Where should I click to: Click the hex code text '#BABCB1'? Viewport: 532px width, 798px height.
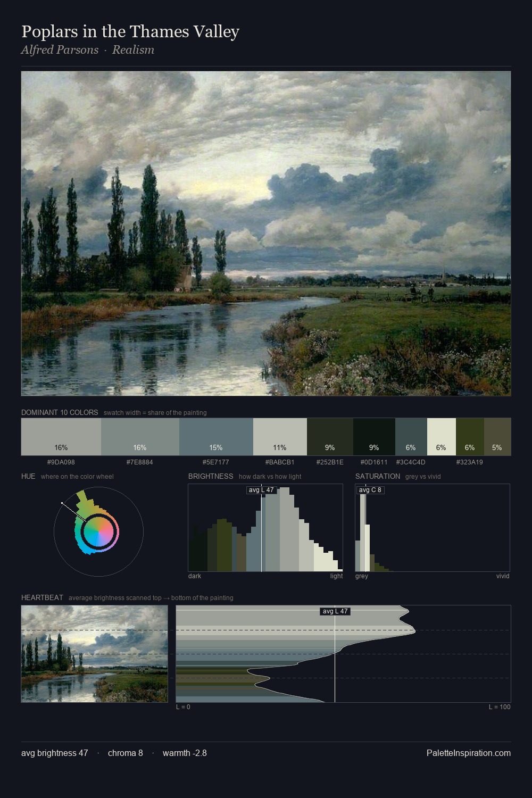280,462
